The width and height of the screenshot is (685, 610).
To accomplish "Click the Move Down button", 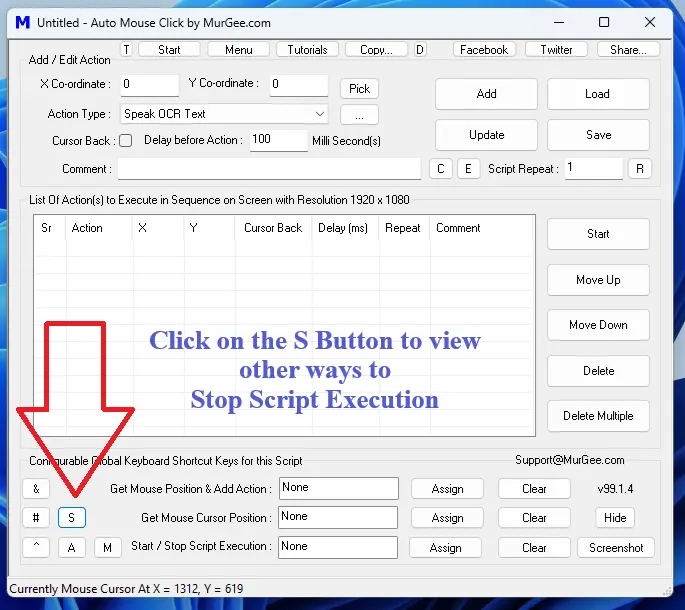I will click(x=598, y=325).
